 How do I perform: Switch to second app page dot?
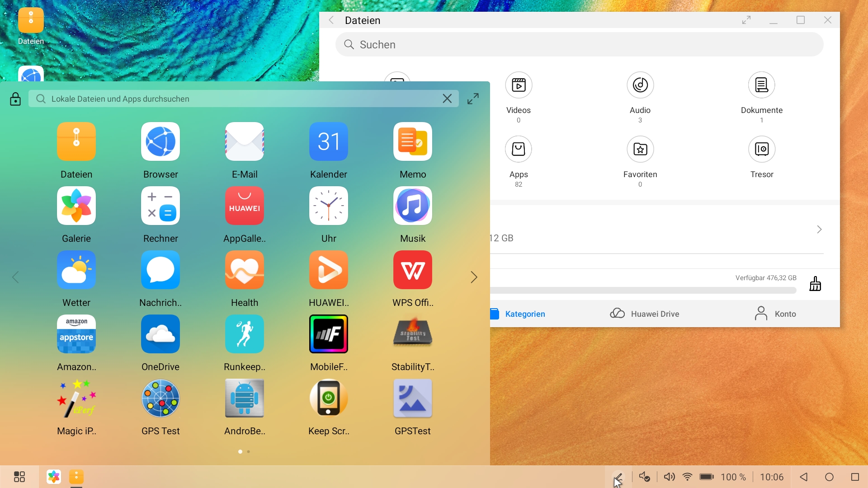point(248,451)
